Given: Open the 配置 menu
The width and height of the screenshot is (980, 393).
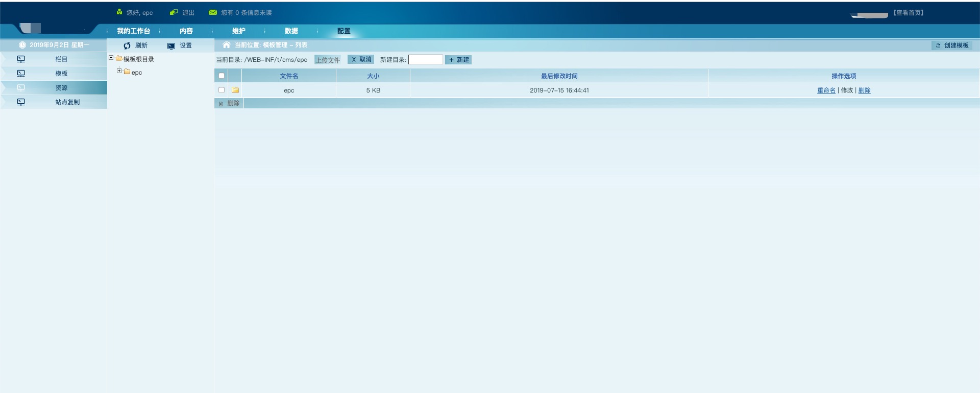Looking at the screenshot, I should [x=344, y=31].
